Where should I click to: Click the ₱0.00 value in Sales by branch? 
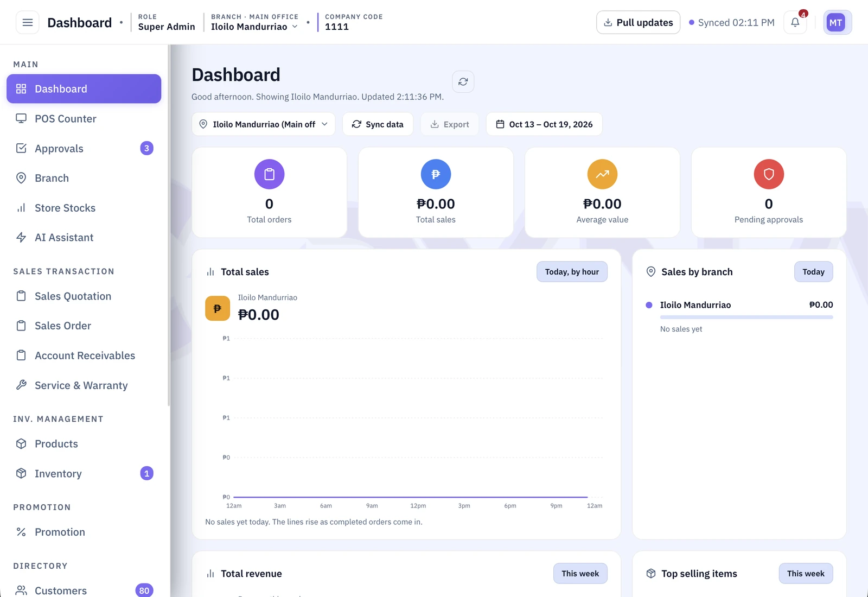(821, 305)
